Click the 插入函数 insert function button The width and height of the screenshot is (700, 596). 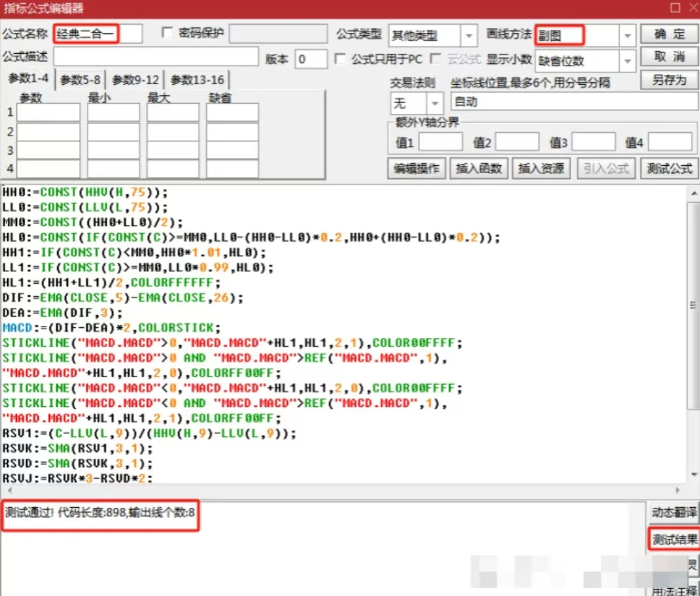[x=479, y=168]
